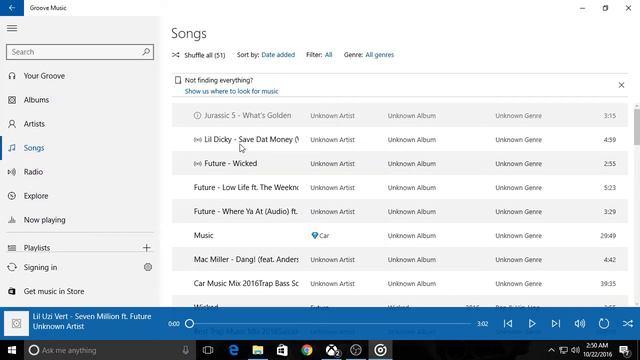Click the 29:49 duration of Music
The image size is (640, 360).
point(608,236)
